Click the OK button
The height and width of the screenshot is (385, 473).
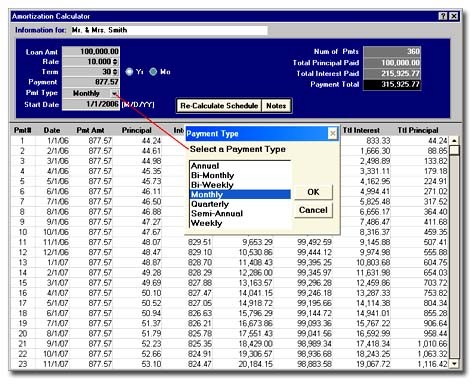pos(313,192)
